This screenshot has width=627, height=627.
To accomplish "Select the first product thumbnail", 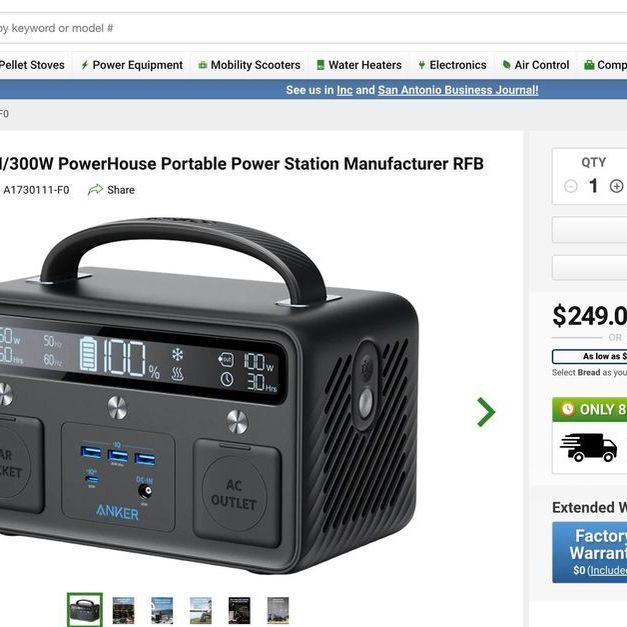I will [85, 610].
